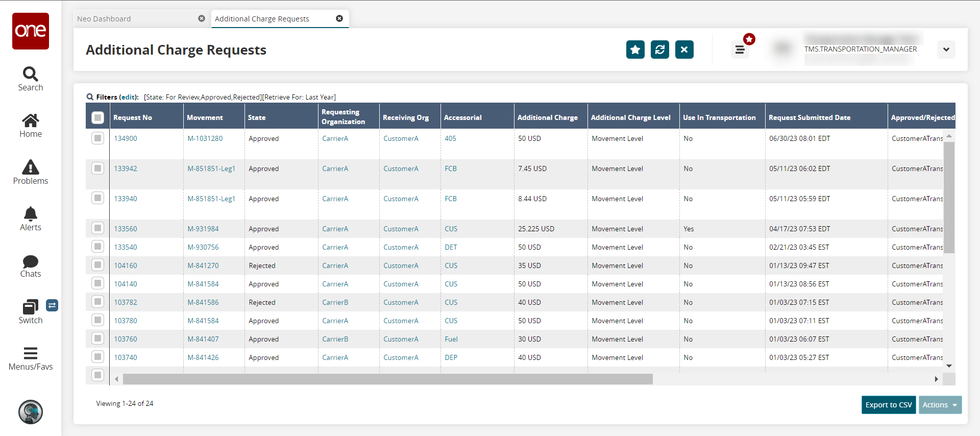Click the horizontal scrollbar thumb
This screenshot has height=436, width=980.
coord(388,379)
